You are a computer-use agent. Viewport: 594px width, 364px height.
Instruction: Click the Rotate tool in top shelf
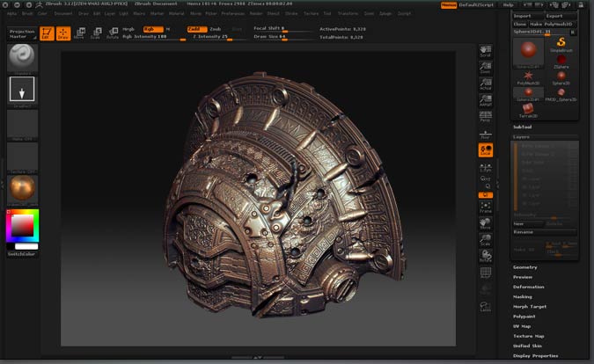pos(112,33)
